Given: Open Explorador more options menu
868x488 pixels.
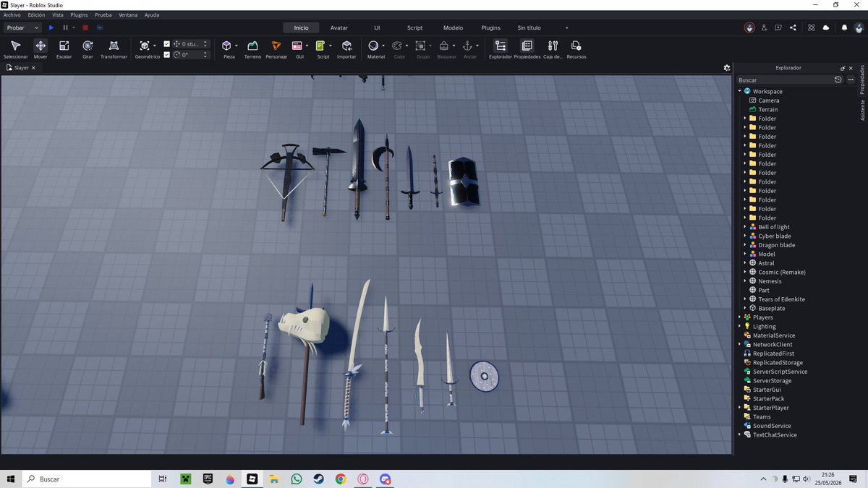Looking at the screenshot, I should [x=851, y=80].
